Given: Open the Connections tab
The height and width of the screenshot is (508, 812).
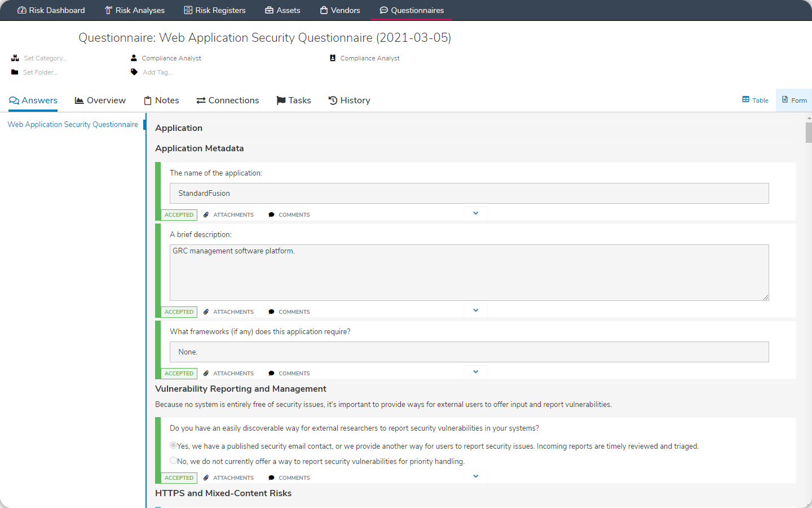Looking at the screenshot, I should (x=227, y=100).
